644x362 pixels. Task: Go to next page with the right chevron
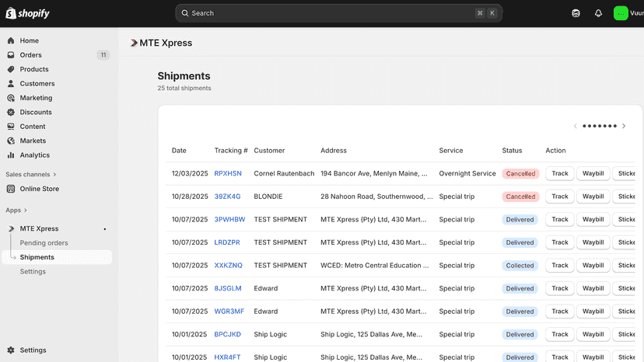coord(624,126)
